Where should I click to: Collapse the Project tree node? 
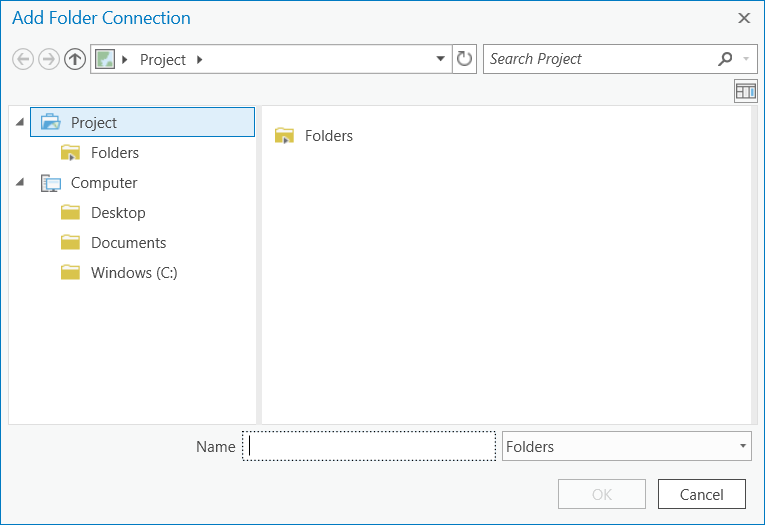[20, 122]
